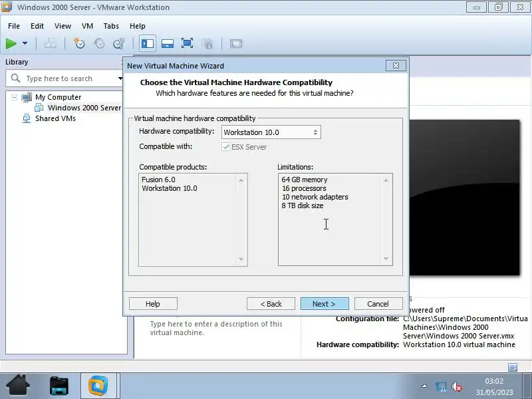Open the Tabs menu

point(111,26)
